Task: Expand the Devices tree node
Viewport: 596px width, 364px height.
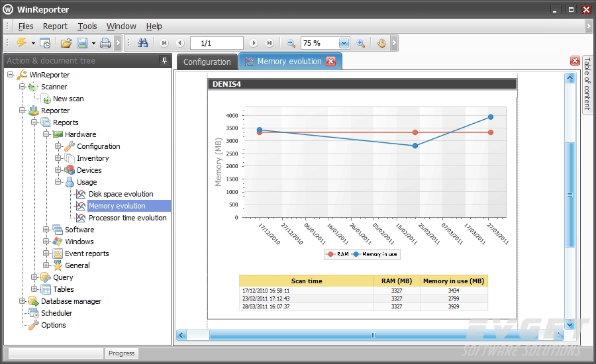Action: 58,170
